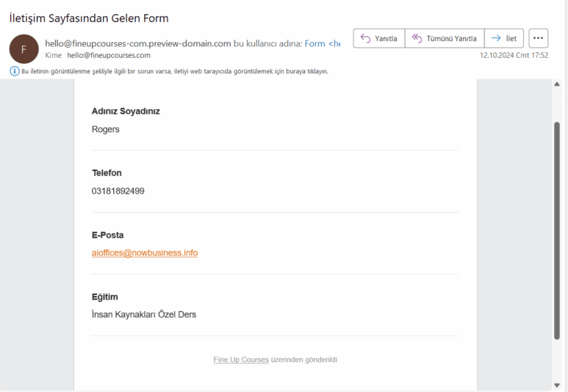Click the info icon in notification bar
The image size is (568, 392).
(x=14, y=71)
